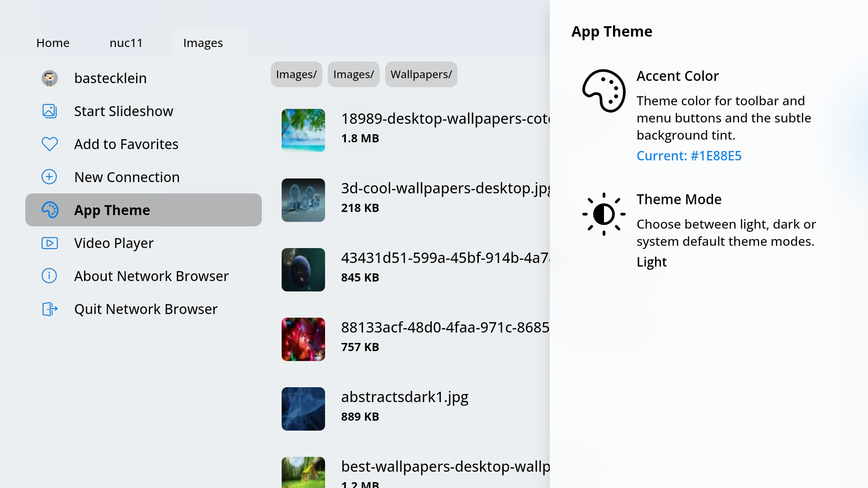Open the Video Player play icon
868x488 pixels.
click(x=49, y=243)
